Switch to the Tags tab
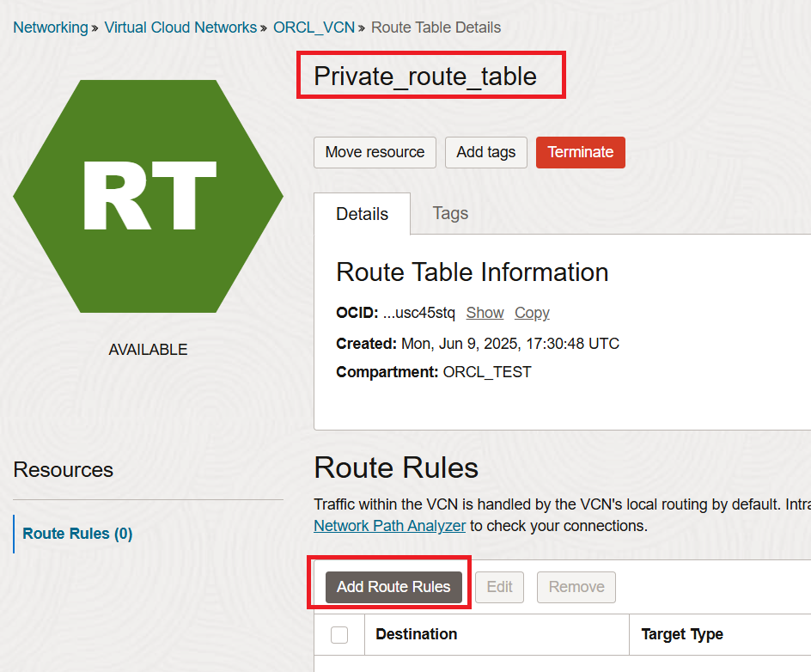Screen dimensions: 811x672 (x=450, y=213)
